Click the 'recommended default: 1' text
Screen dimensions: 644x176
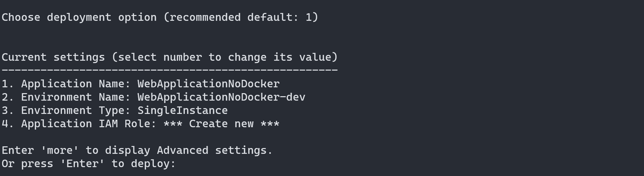click(241, 17)
